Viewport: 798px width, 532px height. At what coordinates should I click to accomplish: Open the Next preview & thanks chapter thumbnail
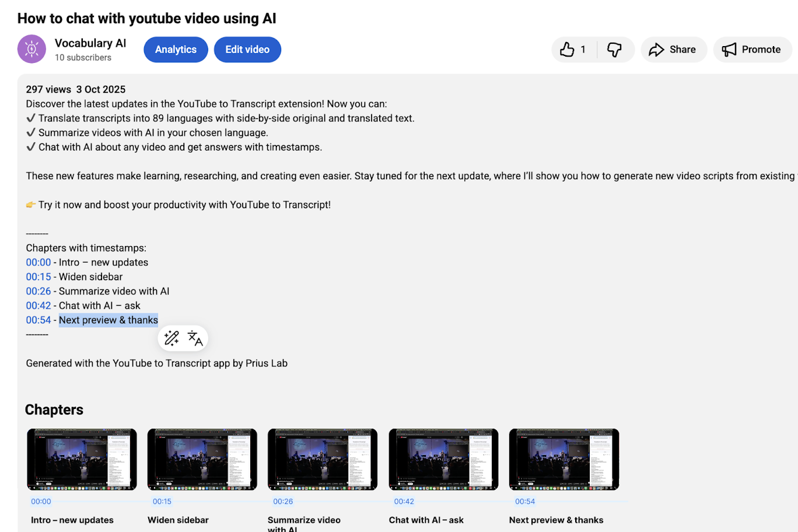(563, 459)
